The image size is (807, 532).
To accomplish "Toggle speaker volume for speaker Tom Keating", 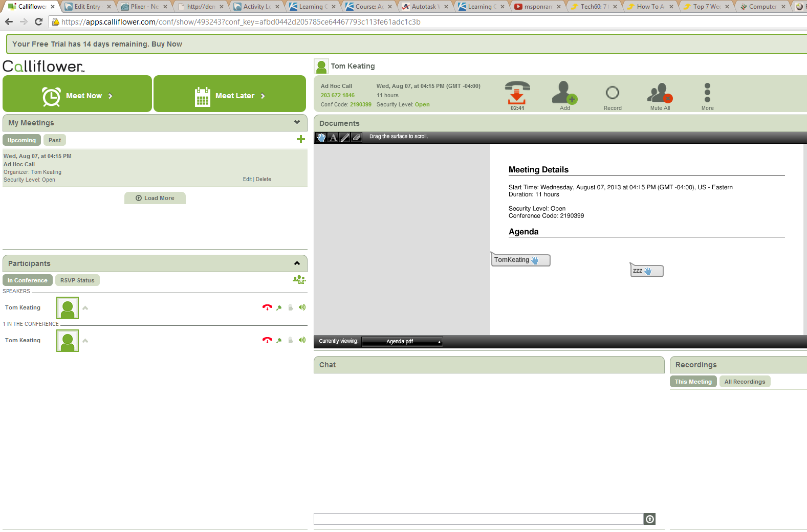I will coord(302,307).
